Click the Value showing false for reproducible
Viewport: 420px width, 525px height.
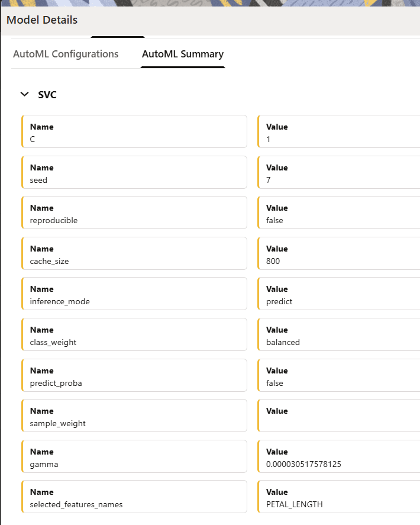[x=337, y=212]
